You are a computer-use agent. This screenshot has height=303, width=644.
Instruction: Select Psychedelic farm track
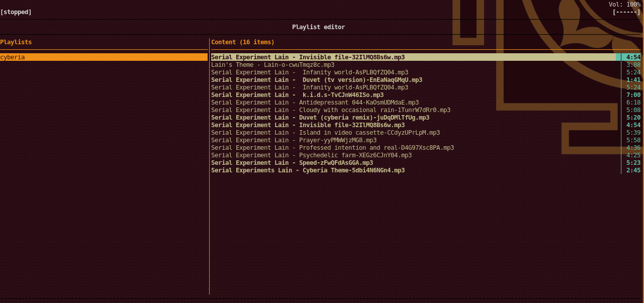tap(426, 155)
